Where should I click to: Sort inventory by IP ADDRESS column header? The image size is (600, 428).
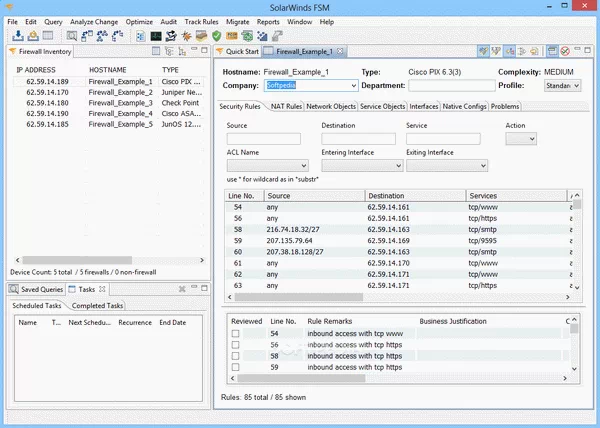pyautogui.click(x=36, y=70)
